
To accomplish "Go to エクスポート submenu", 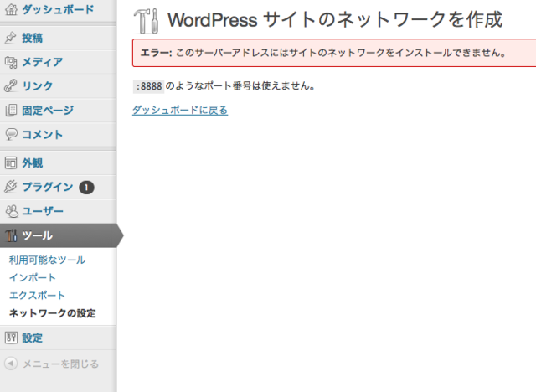I will click(37, 296).
